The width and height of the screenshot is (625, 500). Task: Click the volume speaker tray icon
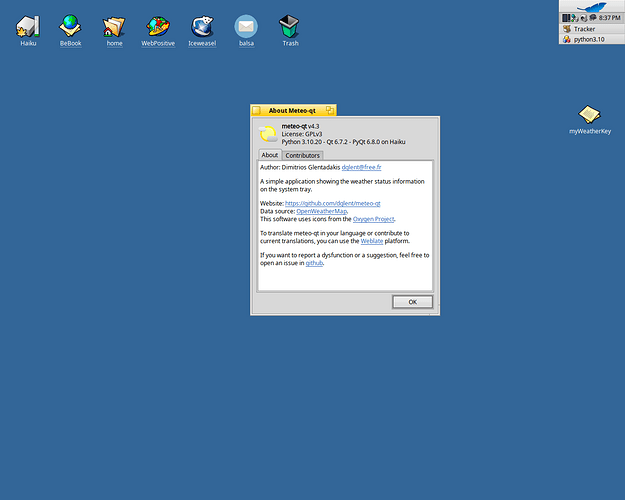[584, 18]
